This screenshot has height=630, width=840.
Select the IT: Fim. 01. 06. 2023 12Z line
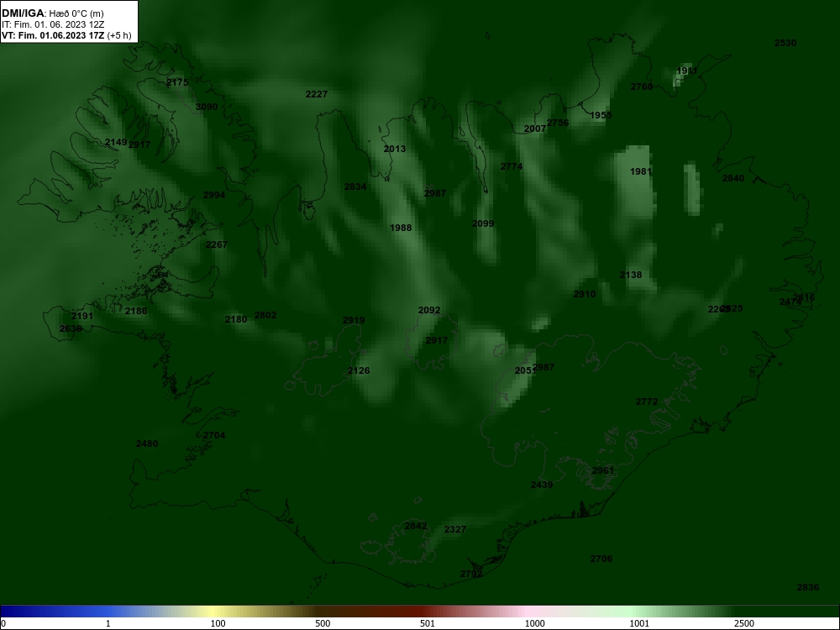tap(52, 24)
